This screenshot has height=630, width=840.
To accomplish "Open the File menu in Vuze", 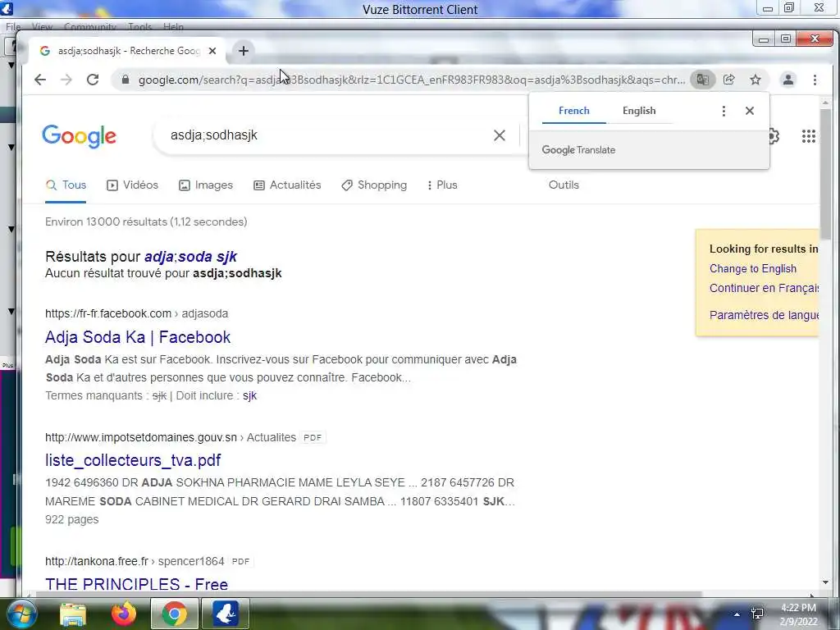I will pos(13,27).
